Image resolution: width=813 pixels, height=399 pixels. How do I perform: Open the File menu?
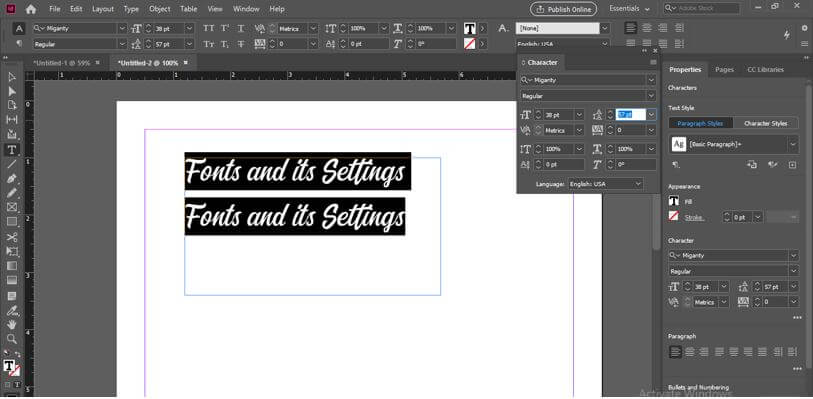(55, 9)
